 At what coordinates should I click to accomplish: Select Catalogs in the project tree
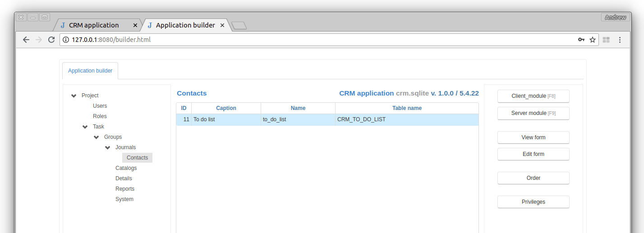click(126, 168)
